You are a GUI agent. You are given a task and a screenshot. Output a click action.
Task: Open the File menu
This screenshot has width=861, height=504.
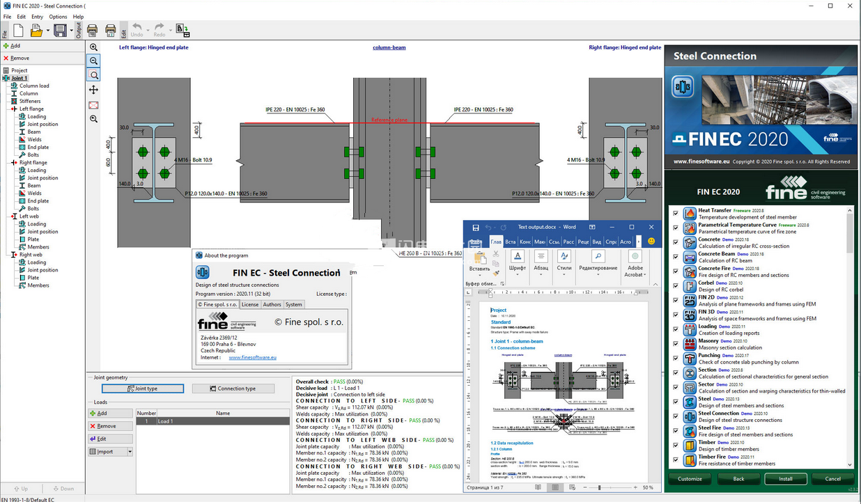(7, 17)
